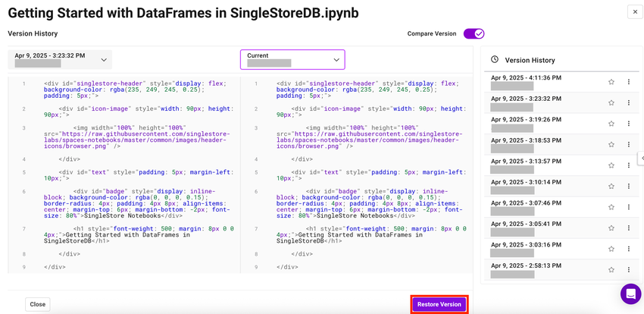Open more options for 3:05:41 PM version

pyautogui.click(x=629, y=228)
